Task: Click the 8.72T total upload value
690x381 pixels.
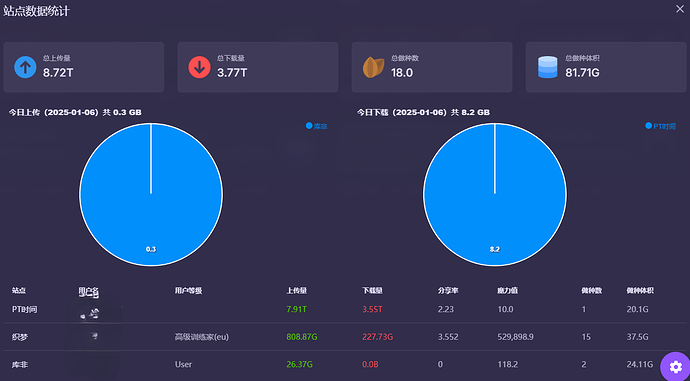Action: pos(58,73)
